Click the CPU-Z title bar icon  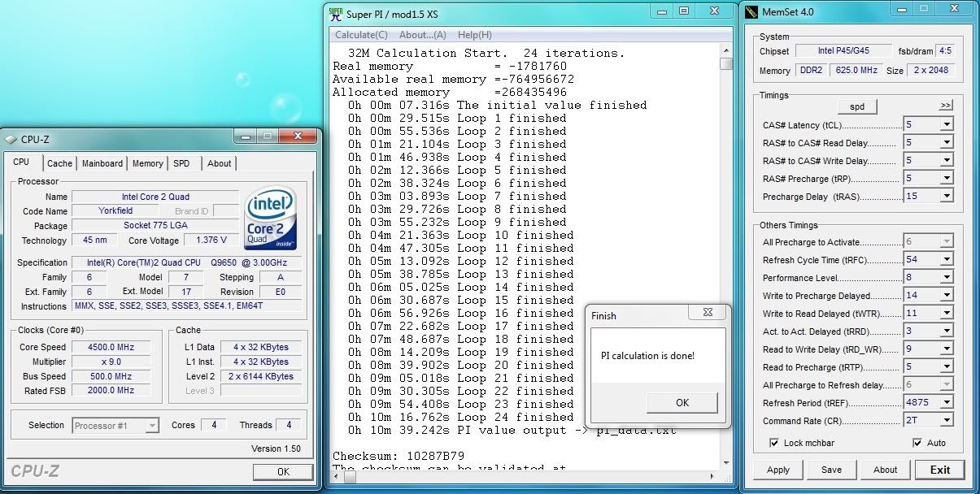point(11,138)
